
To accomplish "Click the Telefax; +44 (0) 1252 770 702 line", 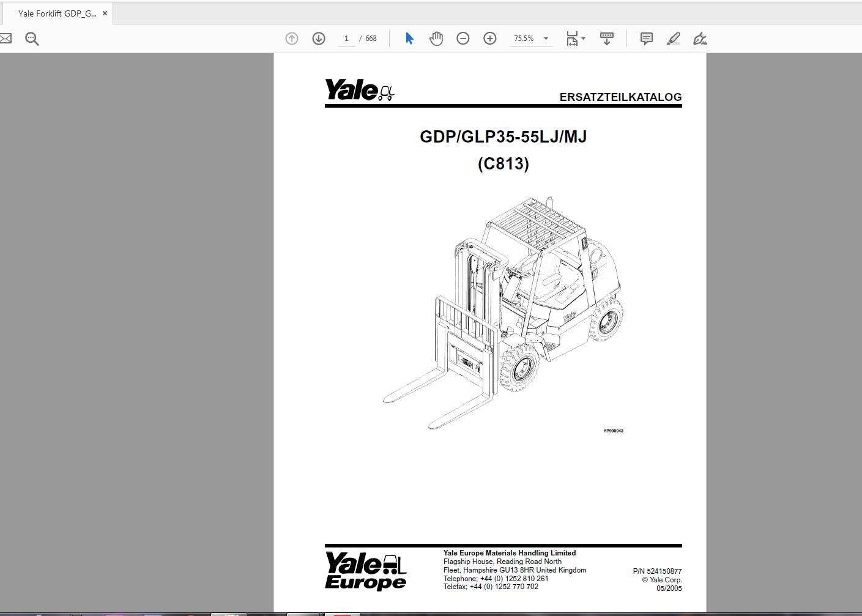I will [491, 587].
